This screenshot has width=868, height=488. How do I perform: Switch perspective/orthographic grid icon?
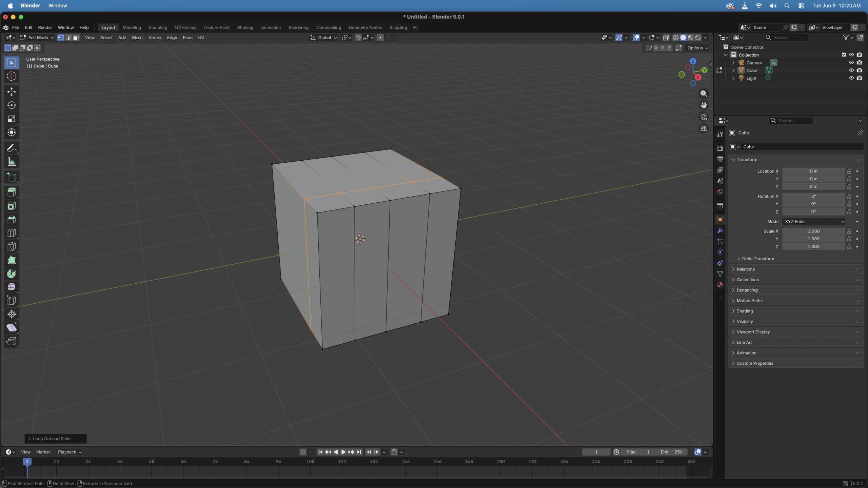point(704,128)
